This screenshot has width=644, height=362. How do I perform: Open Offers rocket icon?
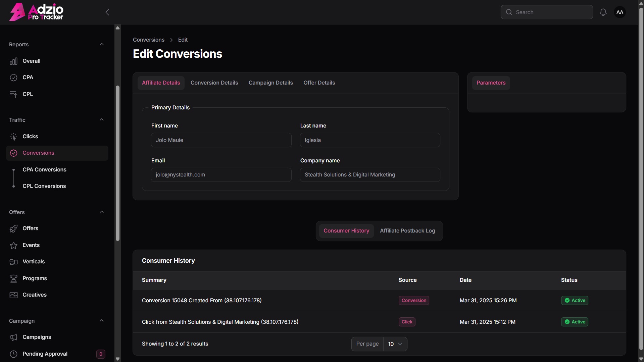(13, 229)
